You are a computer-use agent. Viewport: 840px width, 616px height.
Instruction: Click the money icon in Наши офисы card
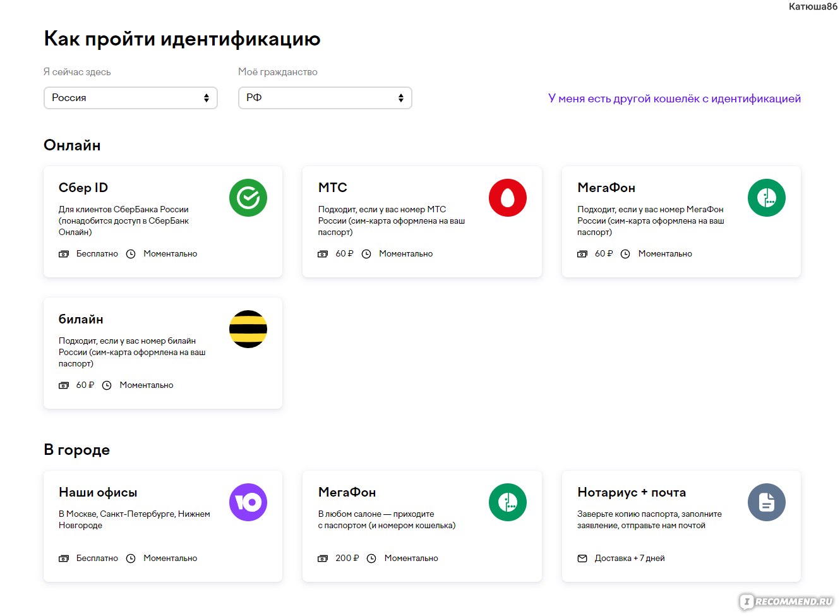coord(64,559)
